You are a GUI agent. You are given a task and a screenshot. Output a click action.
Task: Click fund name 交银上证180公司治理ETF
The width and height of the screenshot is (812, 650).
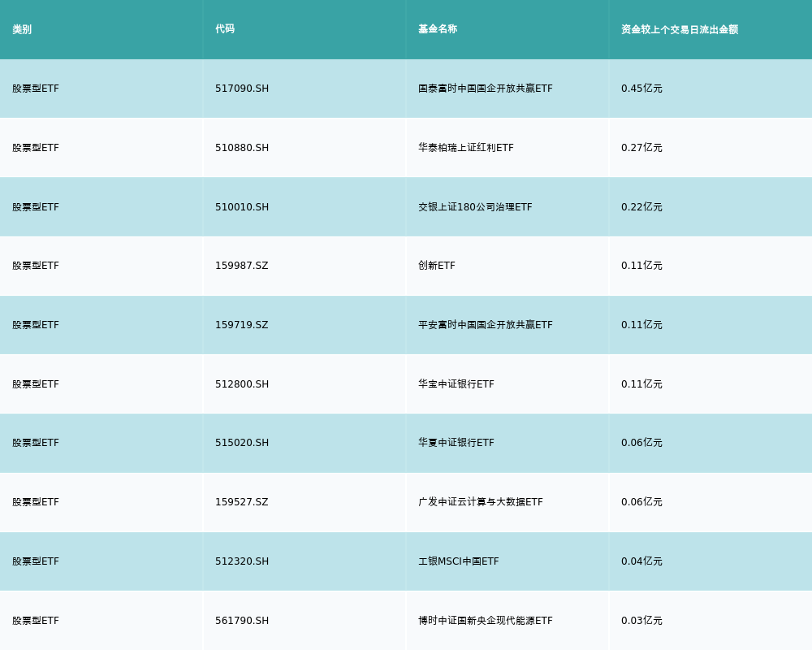tap(475, 207)
